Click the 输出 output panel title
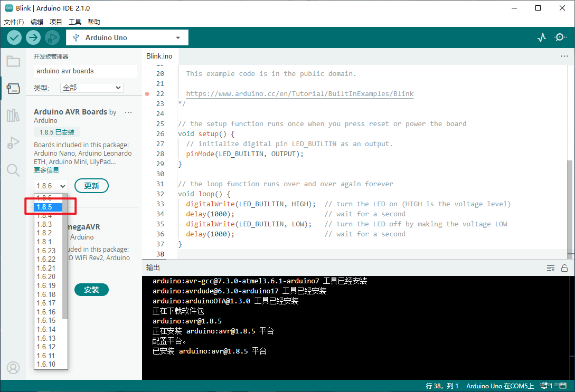The width and height of the screenshot is (575, 392). (153, 268)
